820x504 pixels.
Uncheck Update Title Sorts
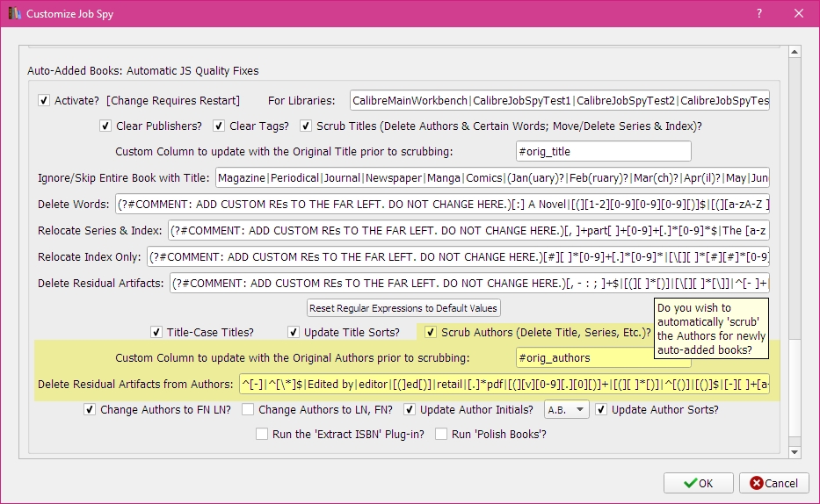294,332
